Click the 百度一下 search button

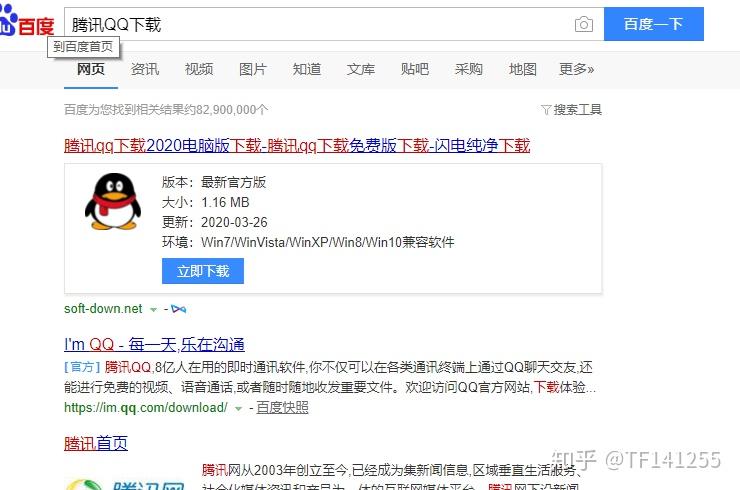[654, 24]
